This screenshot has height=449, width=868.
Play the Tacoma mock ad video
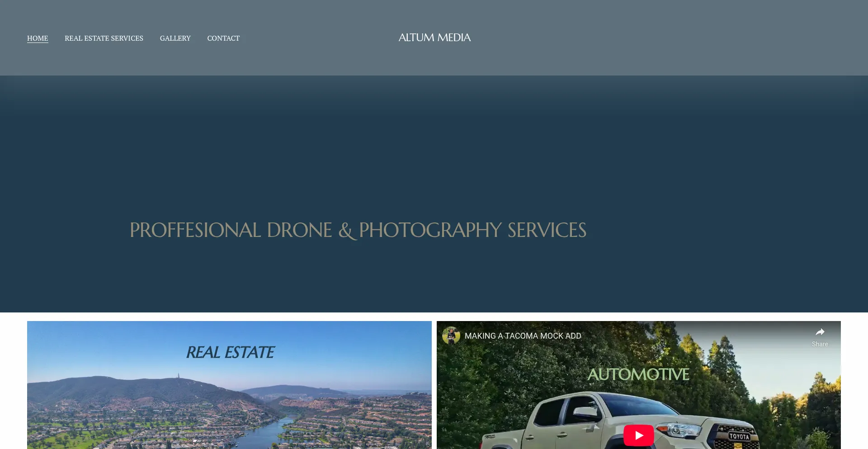click(x=638, y=435)
